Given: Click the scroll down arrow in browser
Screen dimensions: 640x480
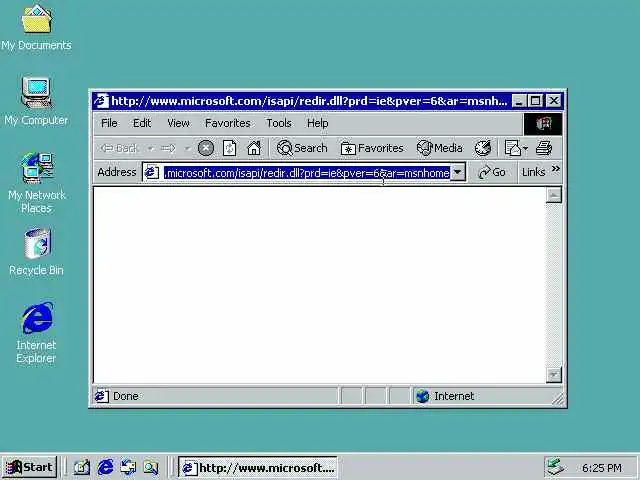Looking at the screenshot, I should coord(553,375).
